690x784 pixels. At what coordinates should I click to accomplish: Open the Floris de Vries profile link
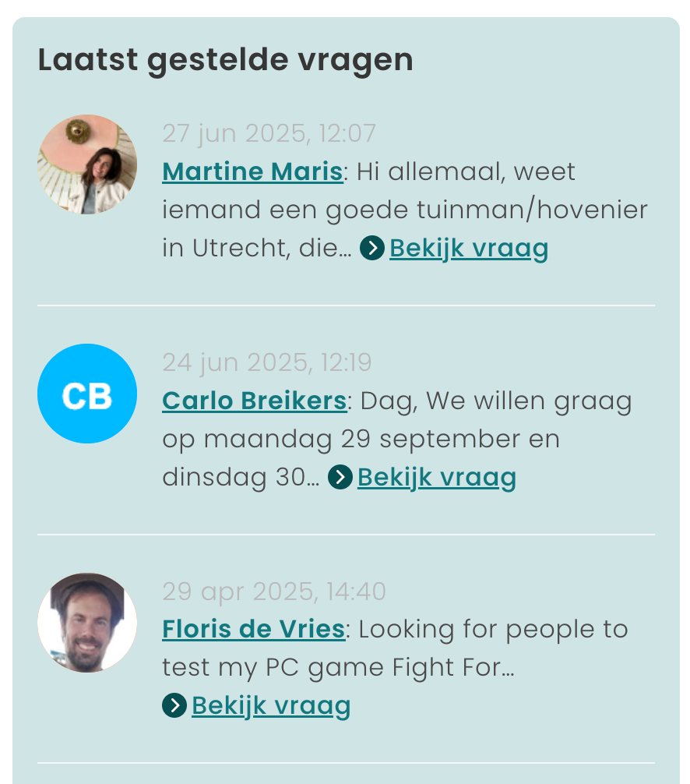tap(254, 629)
